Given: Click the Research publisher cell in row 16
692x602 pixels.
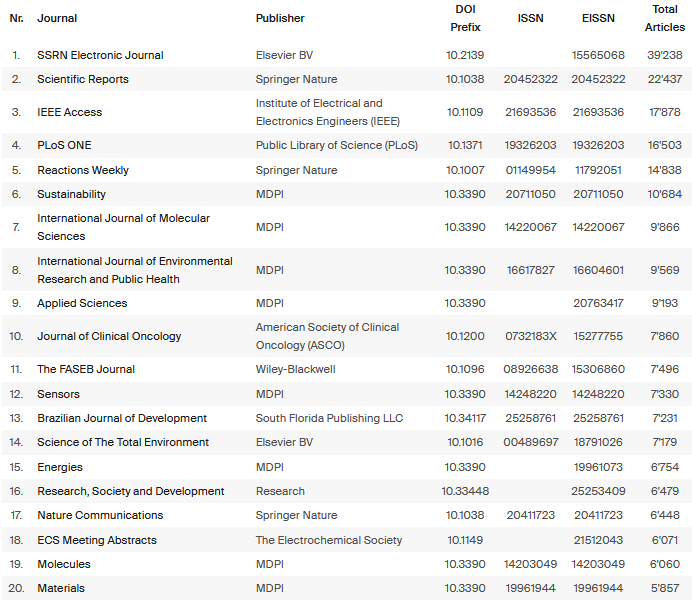Looking at the screenshot, I should 280,491.
